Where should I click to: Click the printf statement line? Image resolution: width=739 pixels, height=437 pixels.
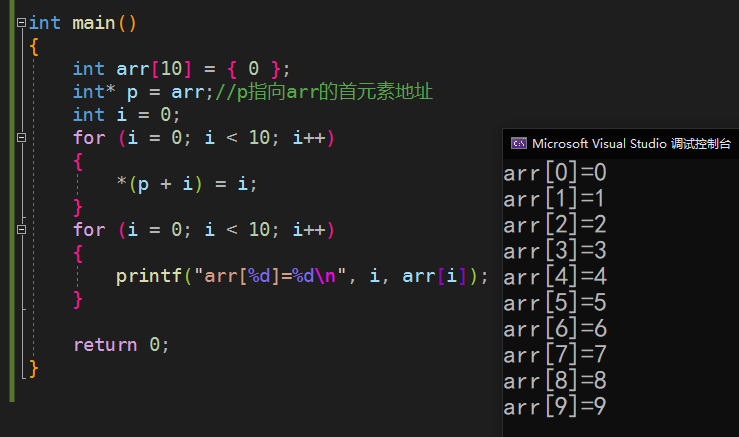(x=302, y=276)
